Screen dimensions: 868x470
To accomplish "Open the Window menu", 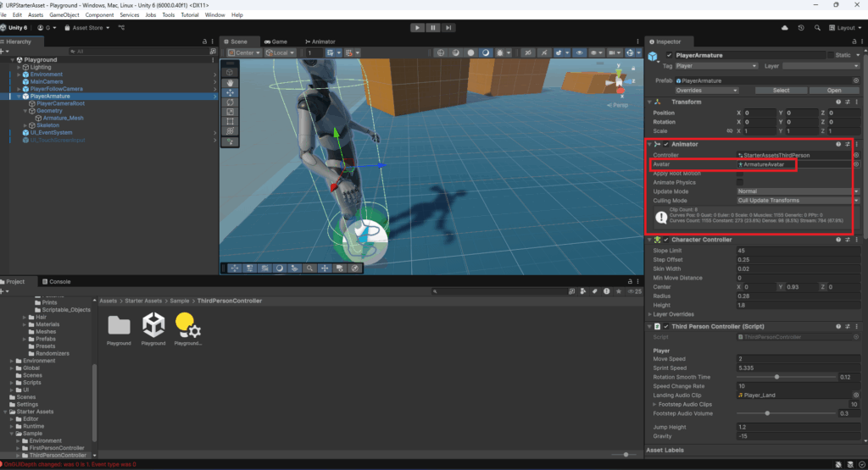I will pos(214,15).
